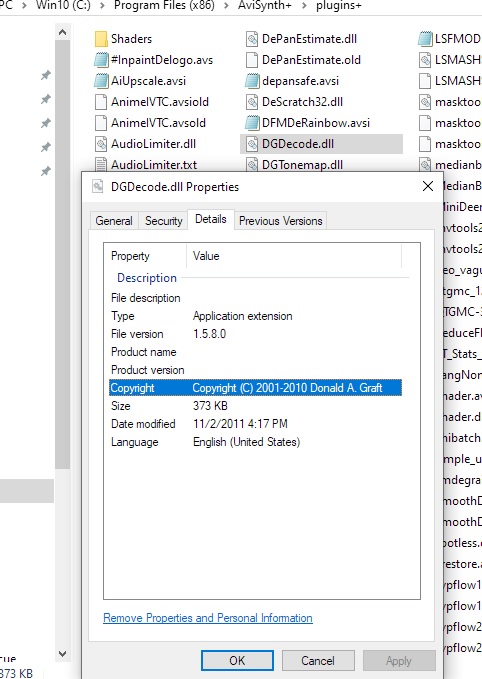Select the Product version property row
Viewport: 482px width, 679px height.
(x=255, y=370)
